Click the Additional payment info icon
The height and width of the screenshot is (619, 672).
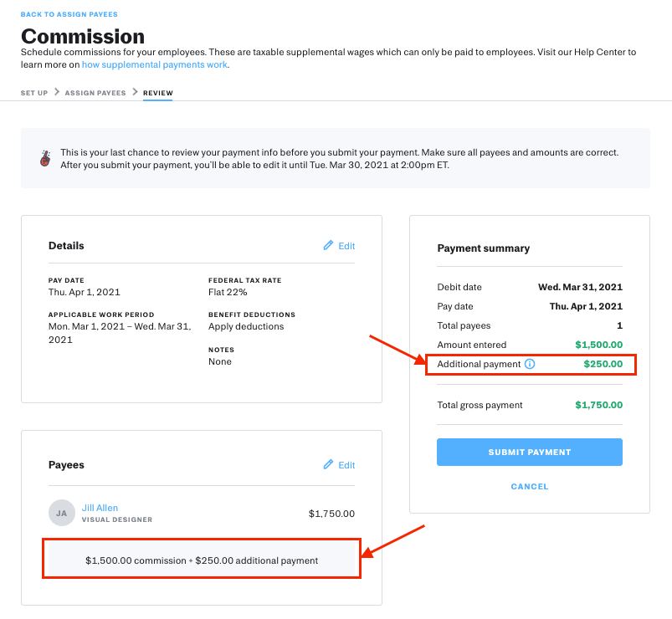point(529,364)
